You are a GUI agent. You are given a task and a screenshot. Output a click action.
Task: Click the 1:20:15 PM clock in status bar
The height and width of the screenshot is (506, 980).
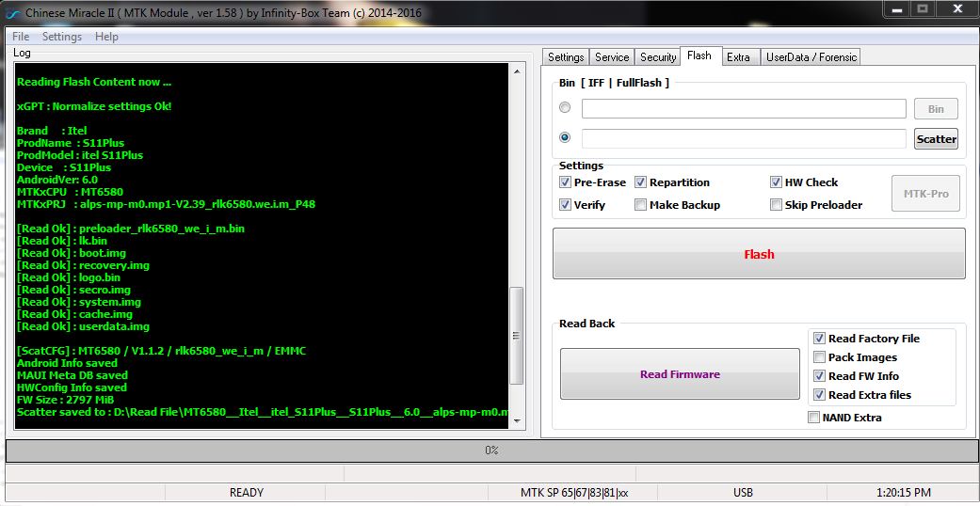(x=903, y=493)
